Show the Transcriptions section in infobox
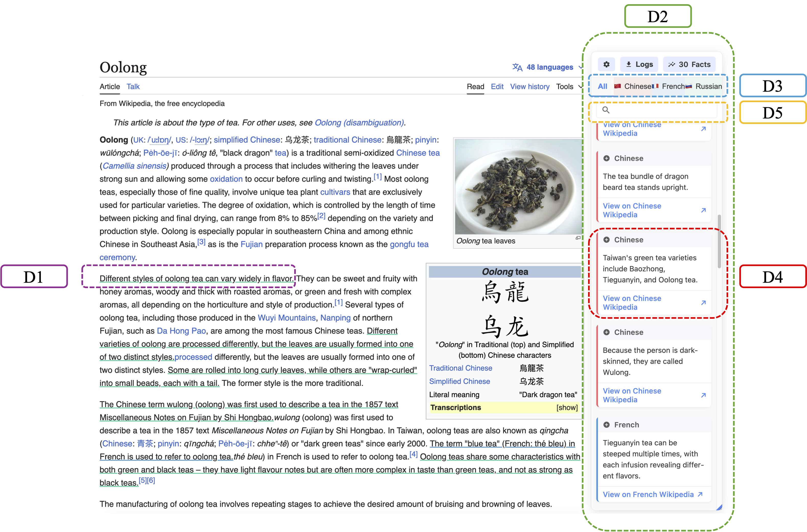Viewport: 807px width, 532px height. [x=567, y=407]
